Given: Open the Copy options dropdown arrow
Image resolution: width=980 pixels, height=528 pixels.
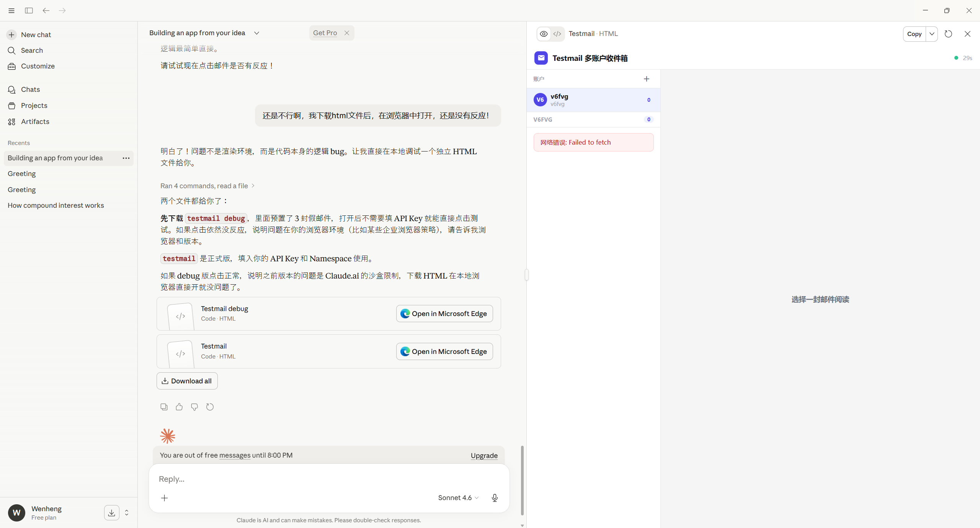Looking at the screenshot, I should click(932, 34).
